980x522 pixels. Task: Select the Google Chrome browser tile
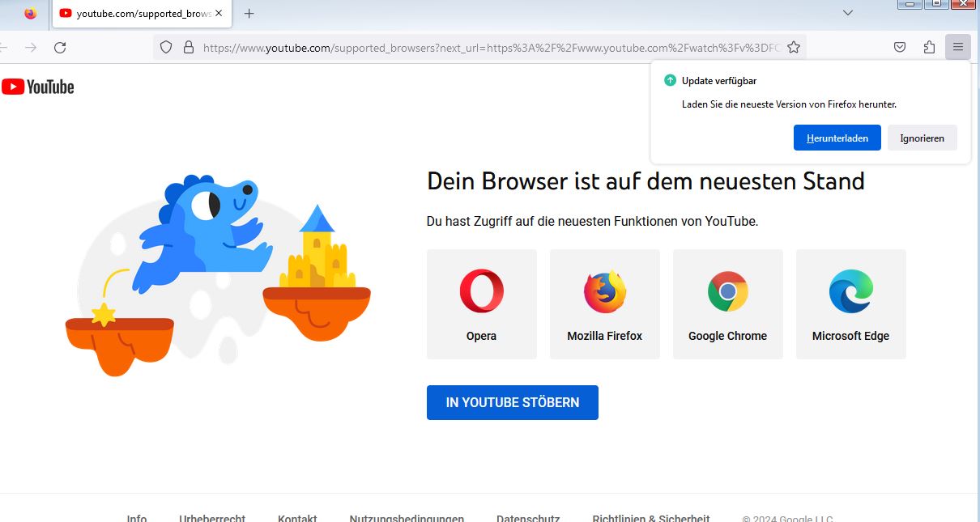coord(728,304)
